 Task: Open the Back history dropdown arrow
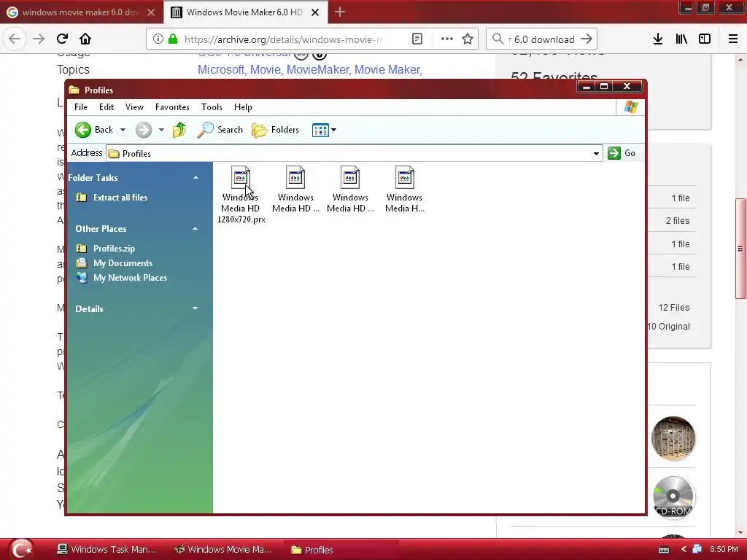pos(123,130)
